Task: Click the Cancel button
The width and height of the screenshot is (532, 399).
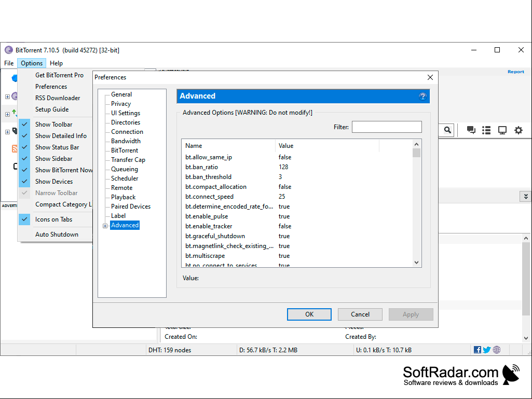Action: point(360,314)
